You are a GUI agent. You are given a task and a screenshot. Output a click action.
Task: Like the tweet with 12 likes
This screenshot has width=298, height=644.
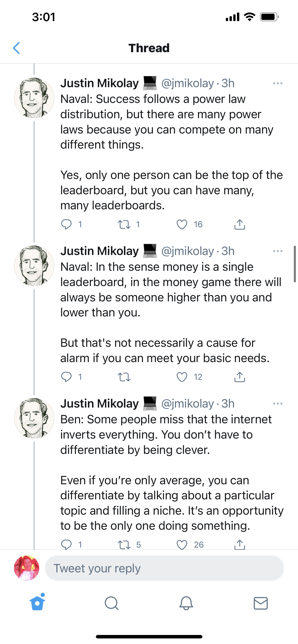[182, 377]
